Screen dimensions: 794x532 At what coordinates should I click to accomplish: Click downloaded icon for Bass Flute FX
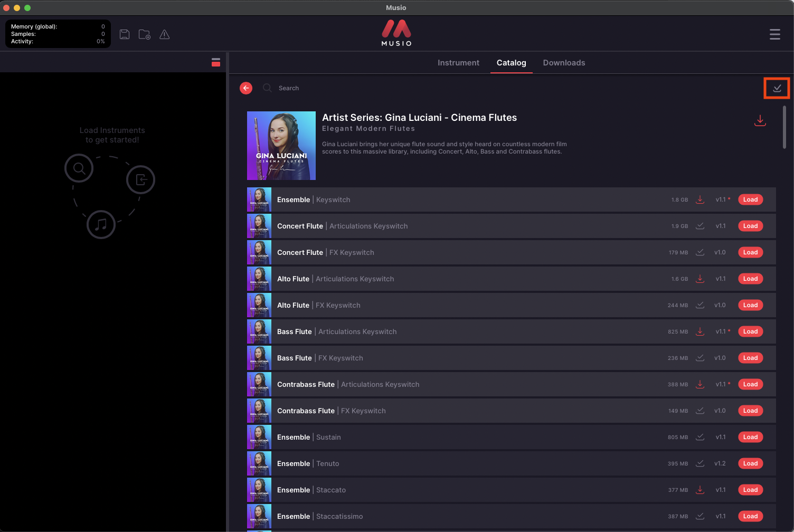[x=700, y=358]
